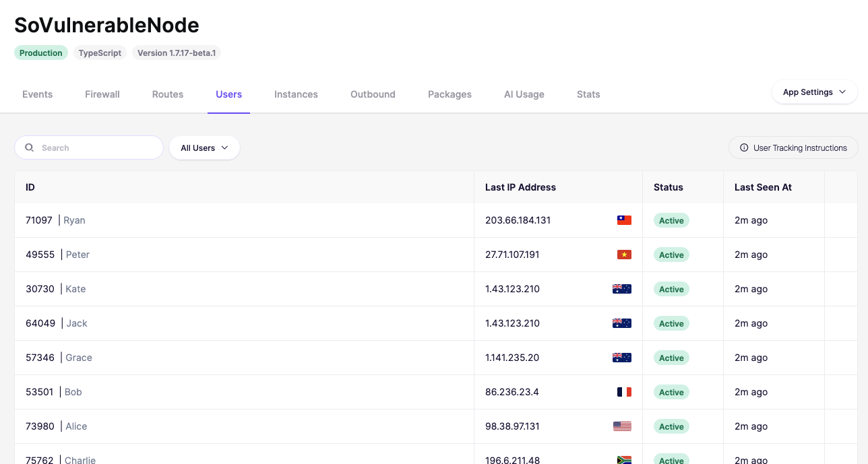Expand the App Settings menu
The image size is (868, 464).
pyautogui.click(x=814, y=92)
